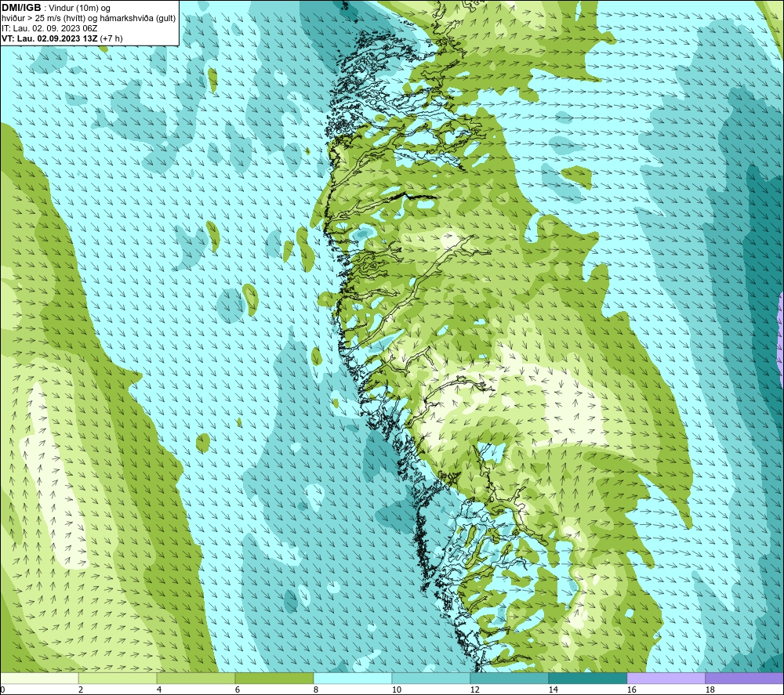Click the 6–8 m/s olive green swatch

coord(274,678)
